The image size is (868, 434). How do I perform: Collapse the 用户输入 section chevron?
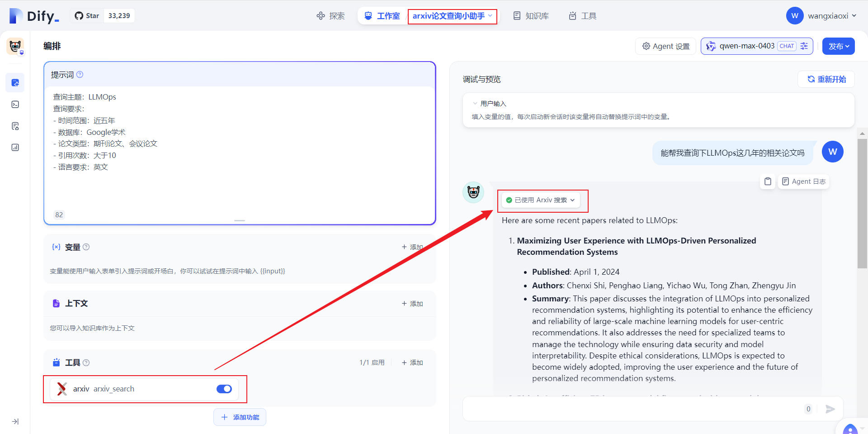[x=475, y=104]
